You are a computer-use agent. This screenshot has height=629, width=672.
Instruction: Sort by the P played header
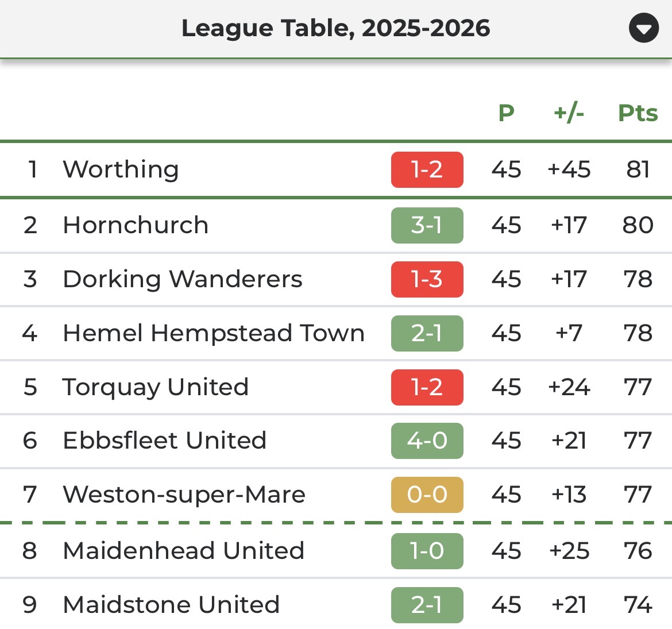(x=506, y=113)
